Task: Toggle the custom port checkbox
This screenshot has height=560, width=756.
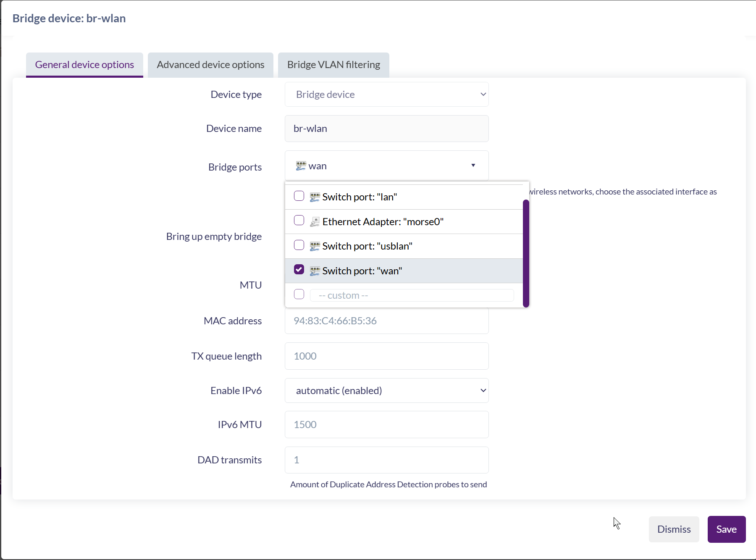Action: [x=299, y=294]
